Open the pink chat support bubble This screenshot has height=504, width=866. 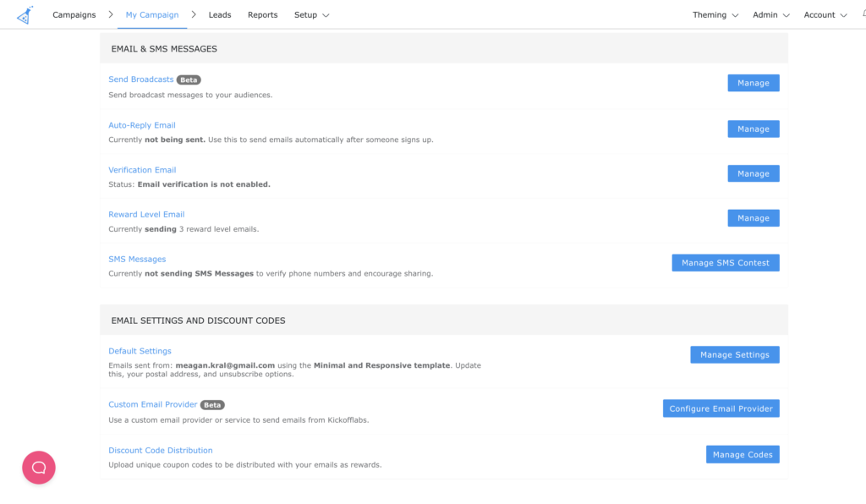(39, 468)
